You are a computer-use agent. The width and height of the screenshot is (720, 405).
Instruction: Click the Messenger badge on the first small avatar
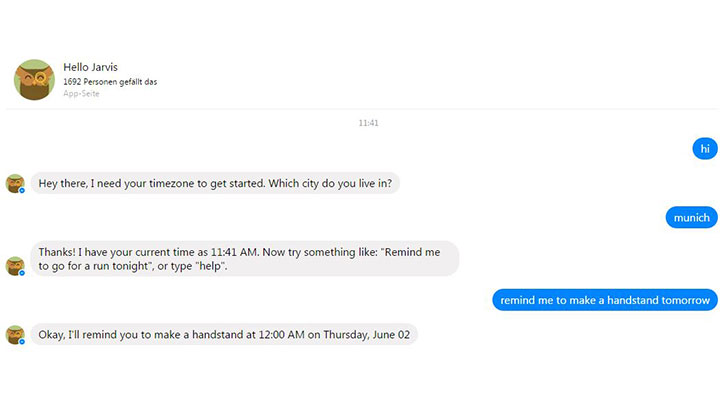22,190
